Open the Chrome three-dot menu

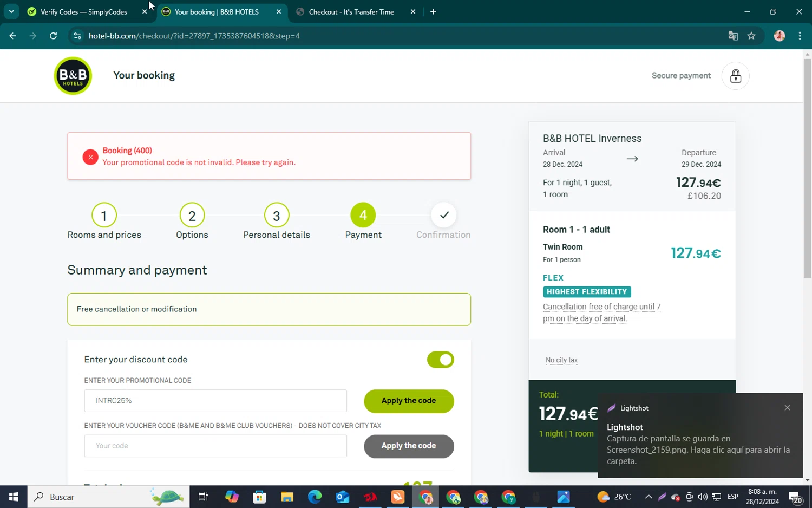800,36
